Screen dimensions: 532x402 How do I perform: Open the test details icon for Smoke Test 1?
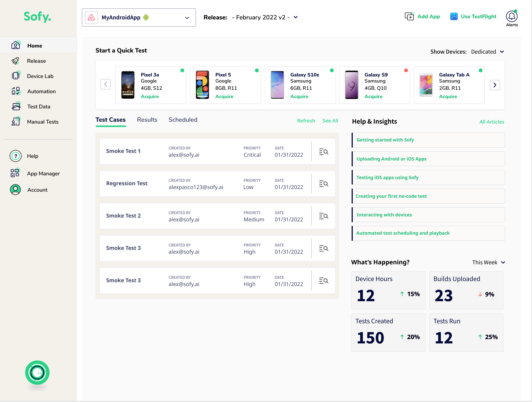tap(323, 152)
